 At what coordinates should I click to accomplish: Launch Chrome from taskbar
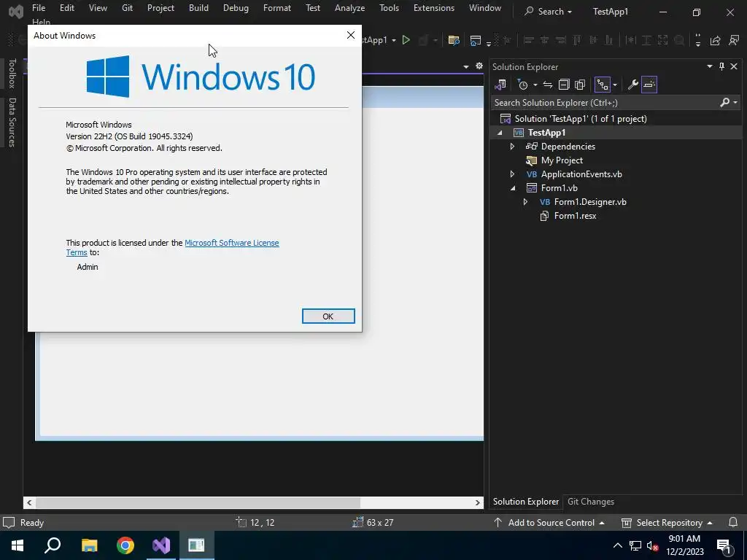125,545
